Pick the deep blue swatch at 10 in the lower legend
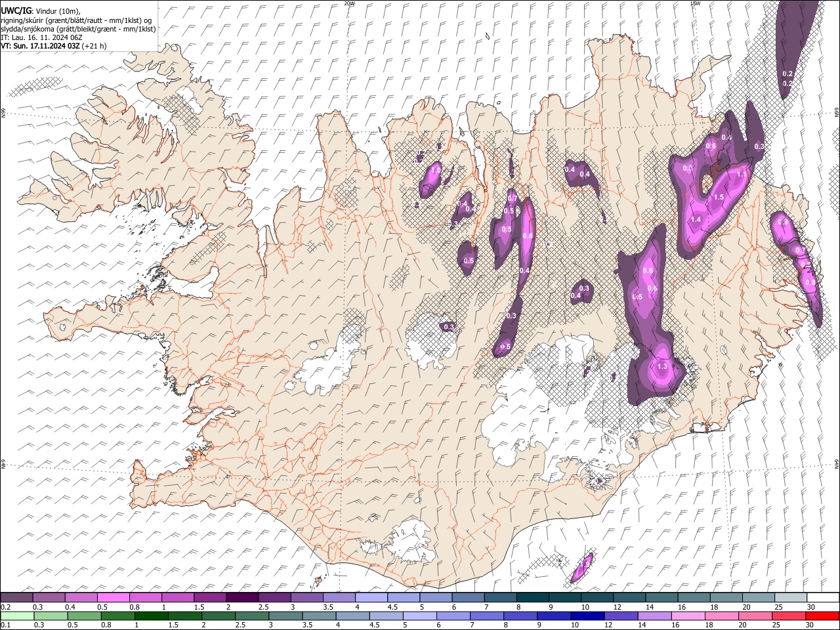 (587, 616)
